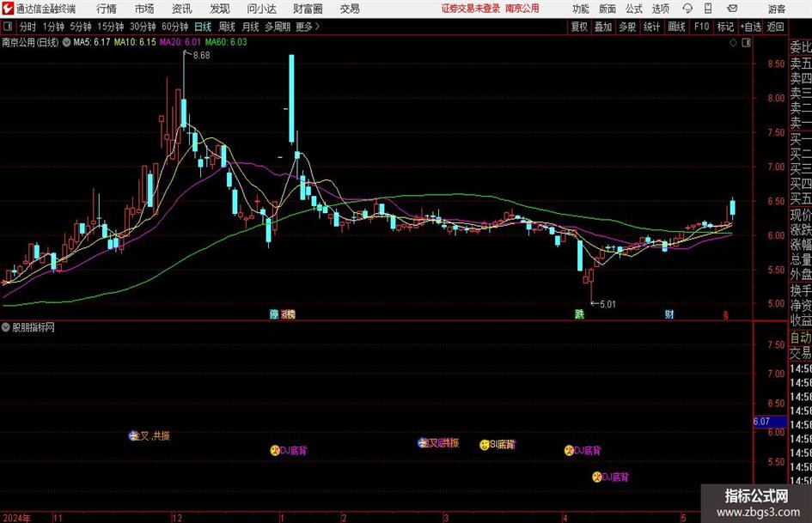Click the 金叉共振 signal icon near March
Screen dimensions: 812x523
tap(423, 443)
